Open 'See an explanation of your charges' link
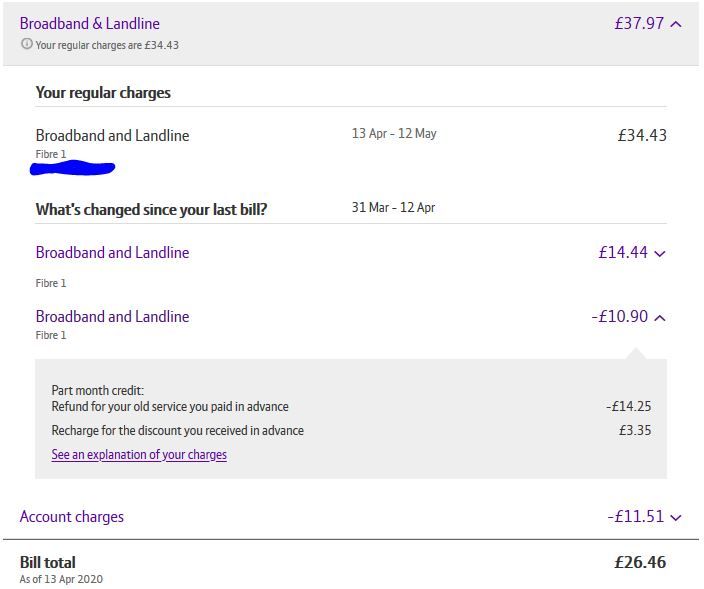704x589 pixels. (x=139, y=454)
